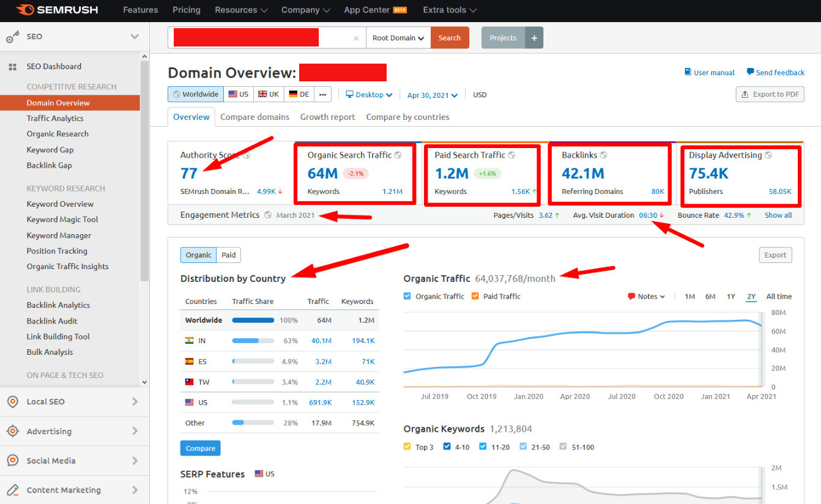This screenshot has width=821, height=504.
Task: Expand the Social Media sidebar section
Action: click(x=135, y=461)
